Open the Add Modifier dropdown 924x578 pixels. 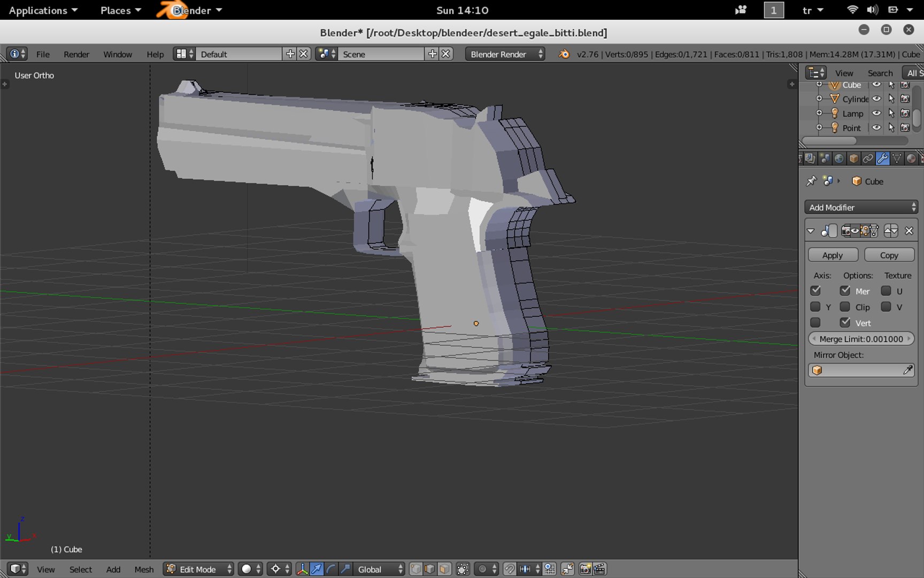tap(861, 207)
